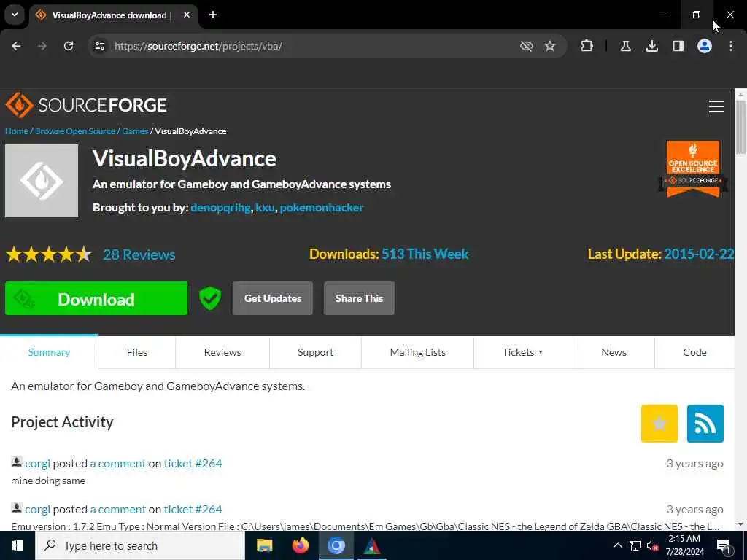Click the Games breadcrumb link
The image size is (747, 560).
(135, 131)
